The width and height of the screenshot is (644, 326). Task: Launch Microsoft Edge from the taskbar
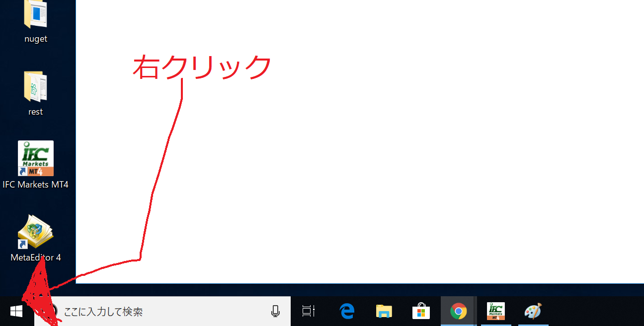[x=346, y=311]
